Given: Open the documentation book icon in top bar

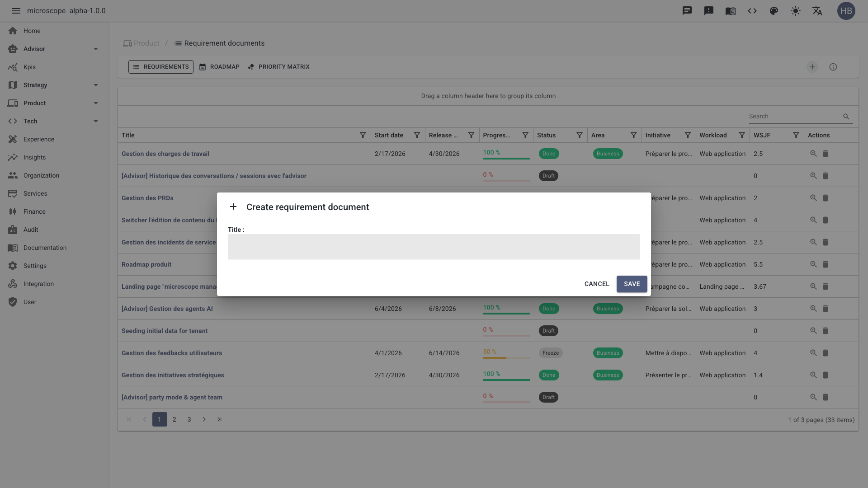Looking at the screenshot, I should pyautogui.click(x=731, y=11).
